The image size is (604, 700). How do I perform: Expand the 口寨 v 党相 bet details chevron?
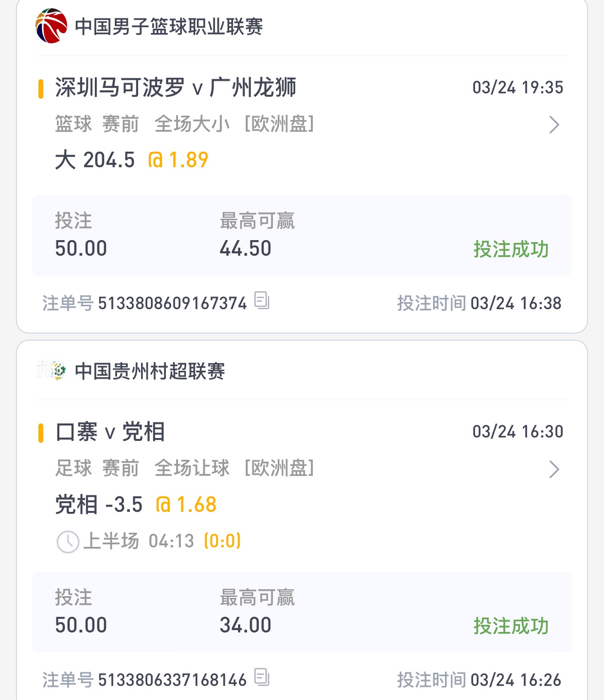[x=554, y=469]
